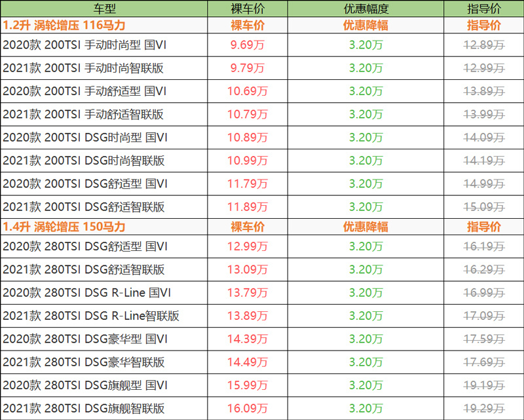Viewport: 524px width, 420px height.
Task: Click the 2021款 200TSI 手动时尚智联版 row name
Action: click(83, 68)
